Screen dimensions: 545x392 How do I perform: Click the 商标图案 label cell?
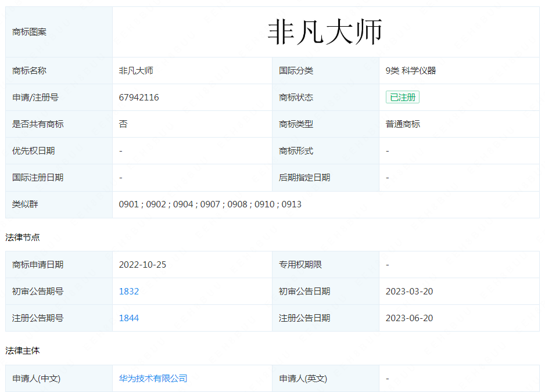[59, 32]
